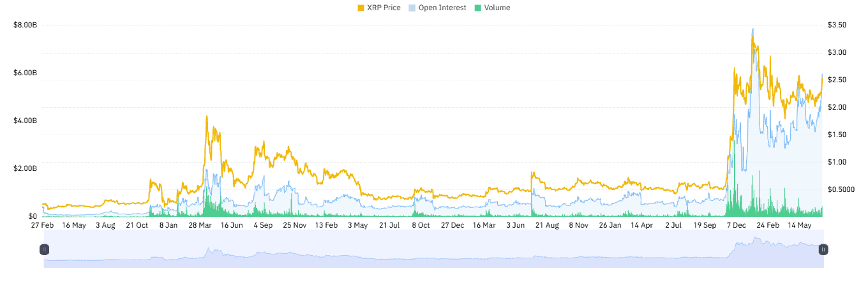Click the $2.00B left axis label
This screenshot has height=287, width=868.
pyautogui.click(x=26, y=168)
